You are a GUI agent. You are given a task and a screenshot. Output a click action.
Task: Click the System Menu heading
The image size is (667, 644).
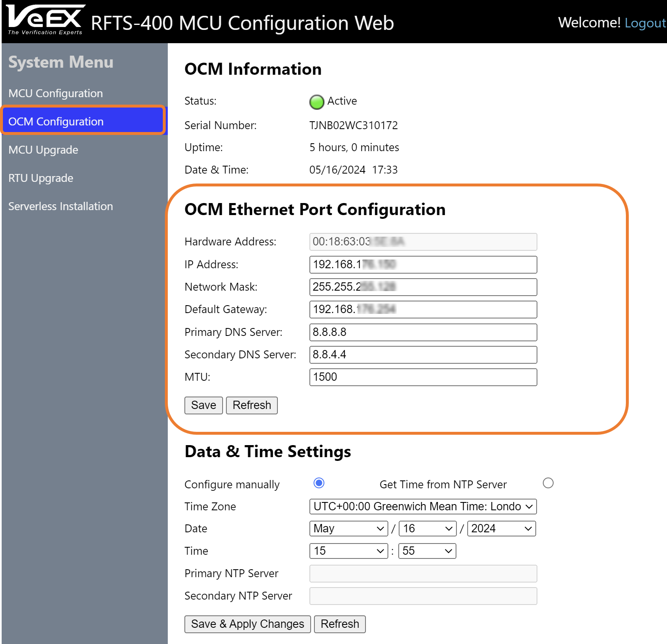click(61, 62)
